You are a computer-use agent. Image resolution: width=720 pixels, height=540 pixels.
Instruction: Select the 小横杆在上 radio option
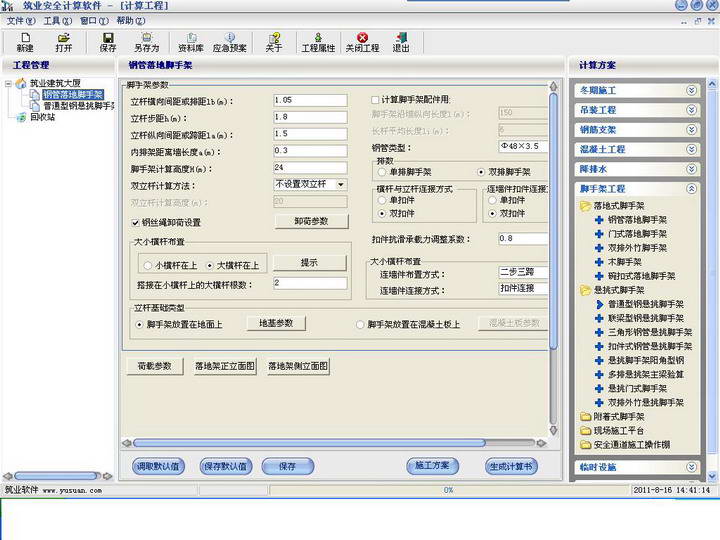(x=146, y=265)
